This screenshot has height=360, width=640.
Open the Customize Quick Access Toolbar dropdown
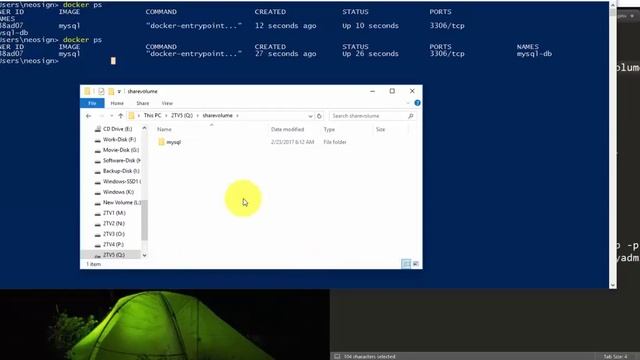click(x=119, y=91)
